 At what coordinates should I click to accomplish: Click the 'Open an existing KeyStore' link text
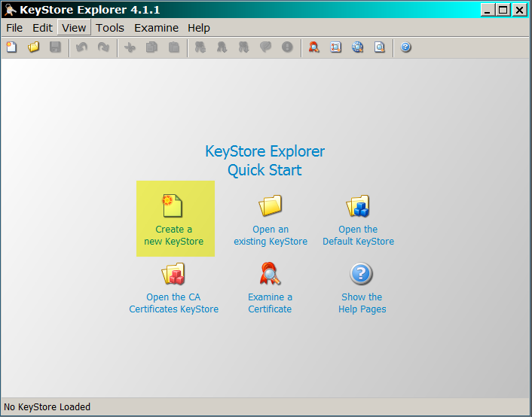[x=271, y=236]
